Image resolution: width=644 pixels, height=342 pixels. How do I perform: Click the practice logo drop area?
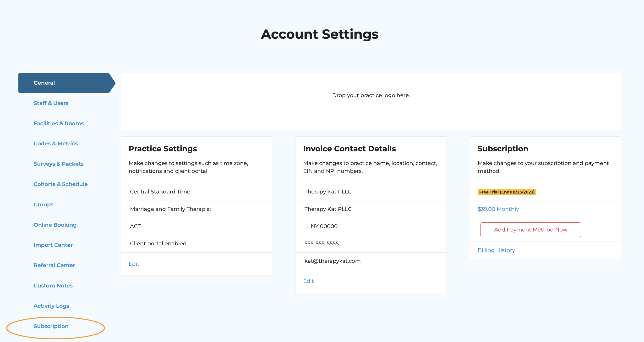coord(371,101)
